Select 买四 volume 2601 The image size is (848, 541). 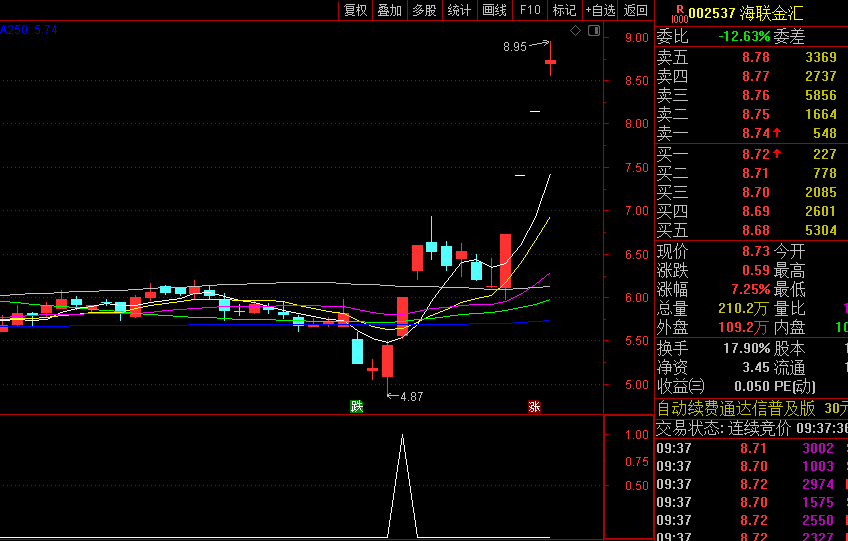[x=821, y=211]
